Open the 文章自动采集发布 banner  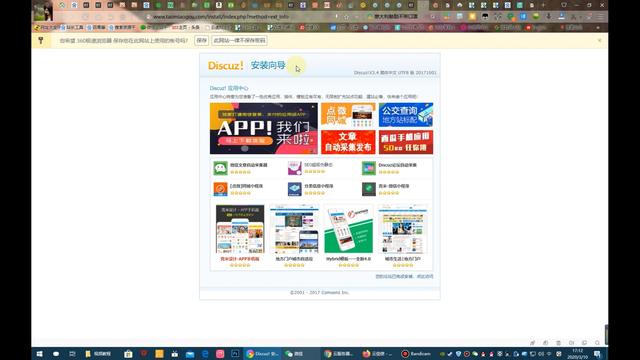(x=348, y=142)
